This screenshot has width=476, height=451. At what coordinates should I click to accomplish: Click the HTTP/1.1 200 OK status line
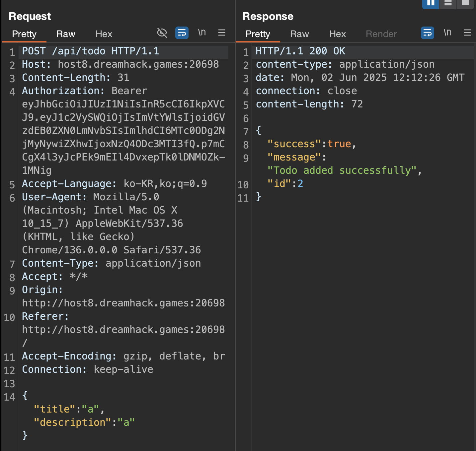[x=300, y=51]
